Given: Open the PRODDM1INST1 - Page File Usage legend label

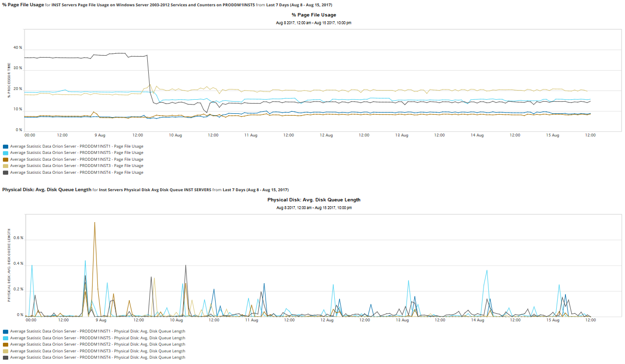Looking at the screenshot, I should point(77,146).
